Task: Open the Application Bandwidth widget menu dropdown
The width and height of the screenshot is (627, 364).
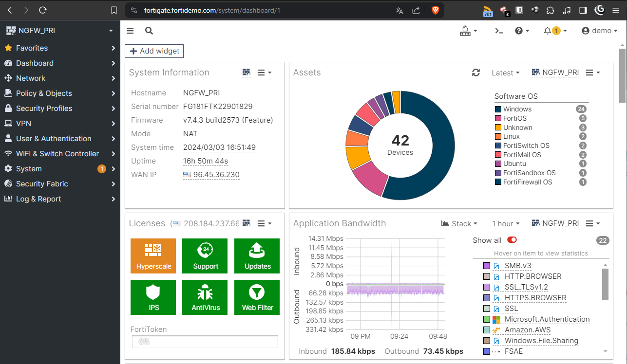Action: tap(593, 223)
